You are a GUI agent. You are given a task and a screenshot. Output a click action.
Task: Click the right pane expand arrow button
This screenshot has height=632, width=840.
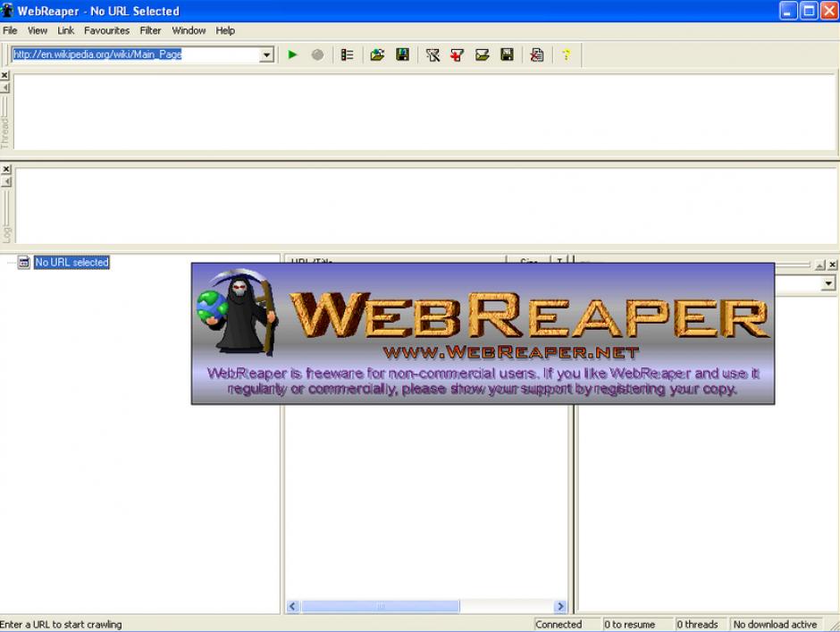coord(820,265)
